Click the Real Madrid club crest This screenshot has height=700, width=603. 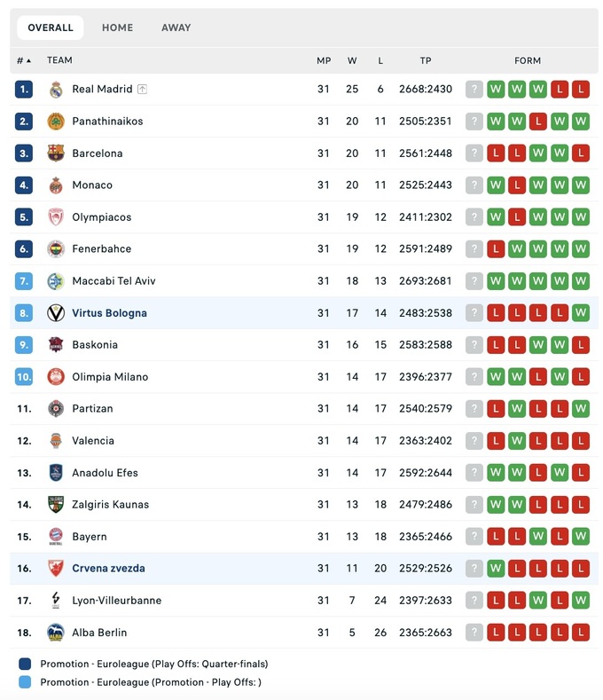click(x=56, y=90)
